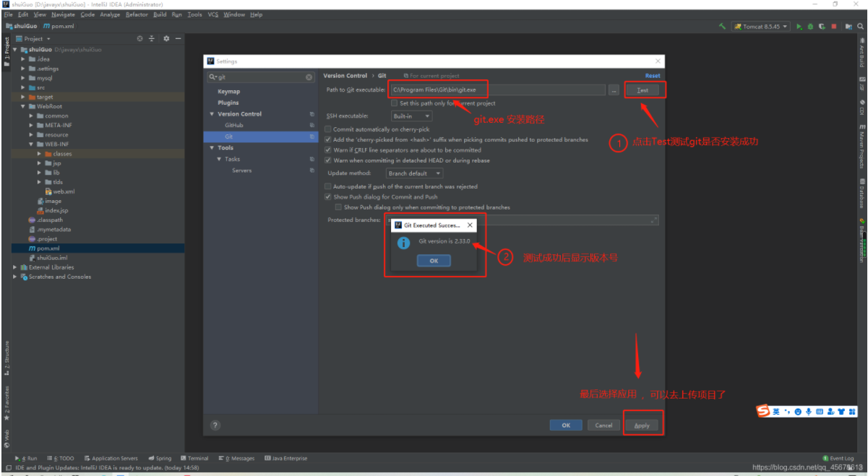
Task: Open the Refactor menu
Action: pos(137,14)
